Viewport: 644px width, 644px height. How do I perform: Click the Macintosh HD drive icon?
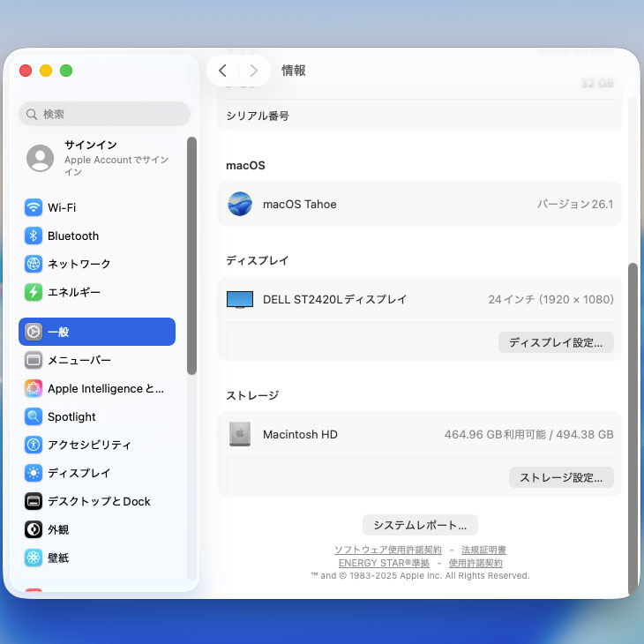point(240,434)
